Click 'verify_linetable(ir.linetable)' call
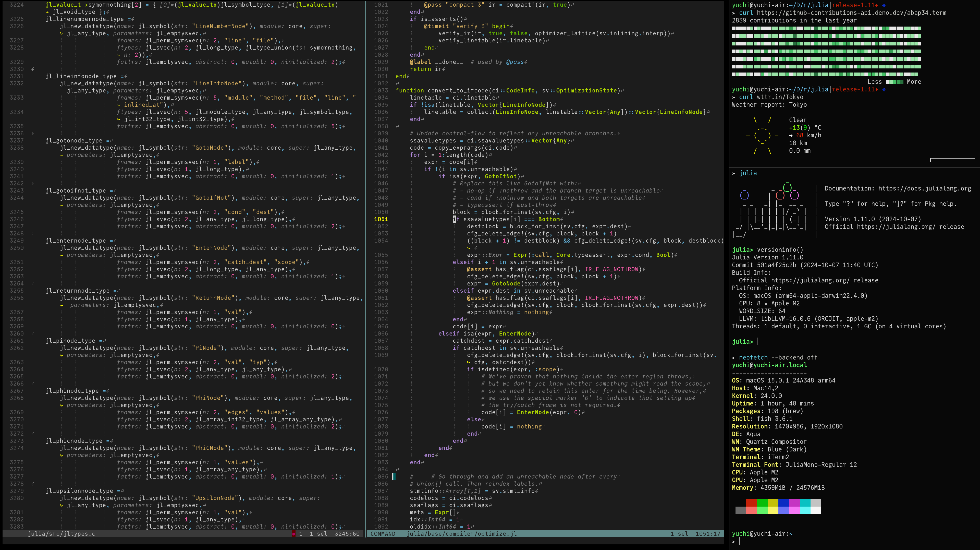This screenshot has height=550, width=980. (492, 40)
